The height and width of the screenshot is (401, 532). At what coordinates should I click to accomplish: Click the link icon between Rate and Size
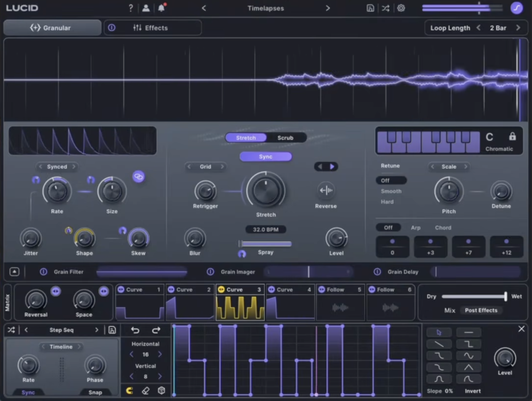click(x=138, y=177)
